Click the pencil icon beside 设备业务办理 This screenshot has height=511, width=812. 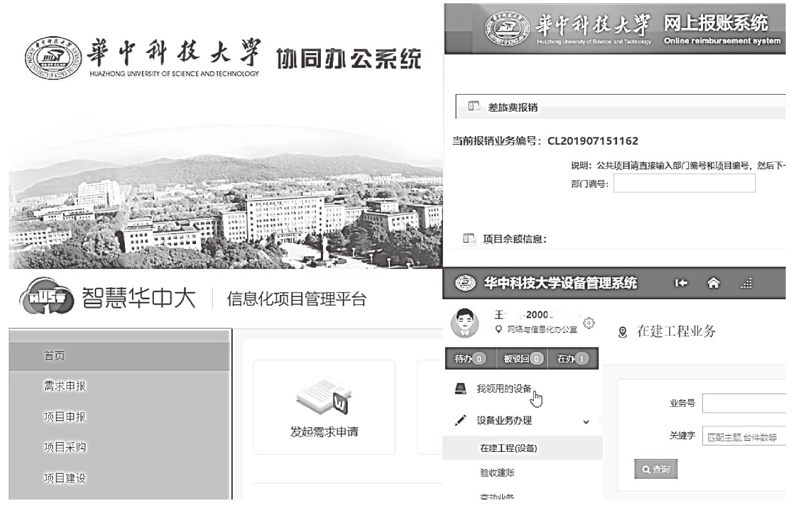point(460,420)
